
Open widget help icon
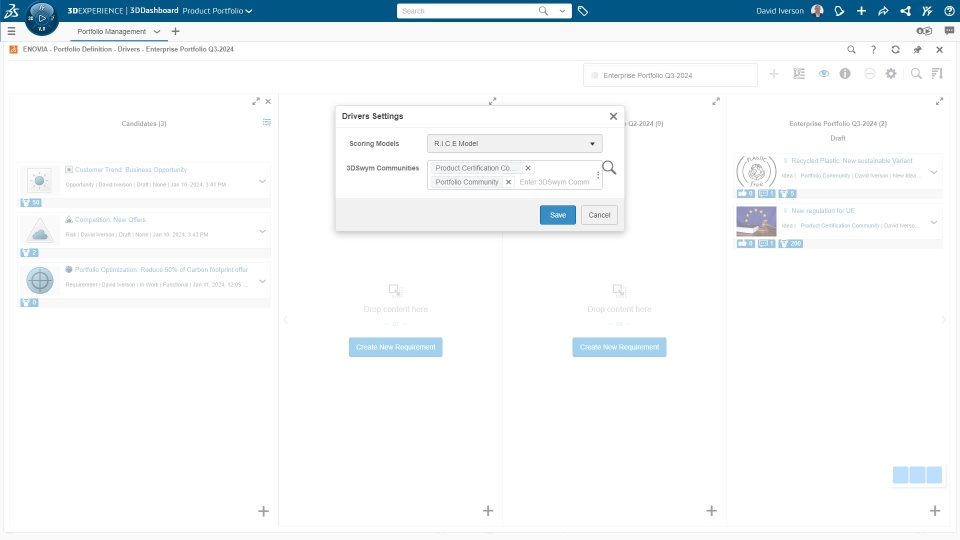pyautogui.click(x=873, y=50)
